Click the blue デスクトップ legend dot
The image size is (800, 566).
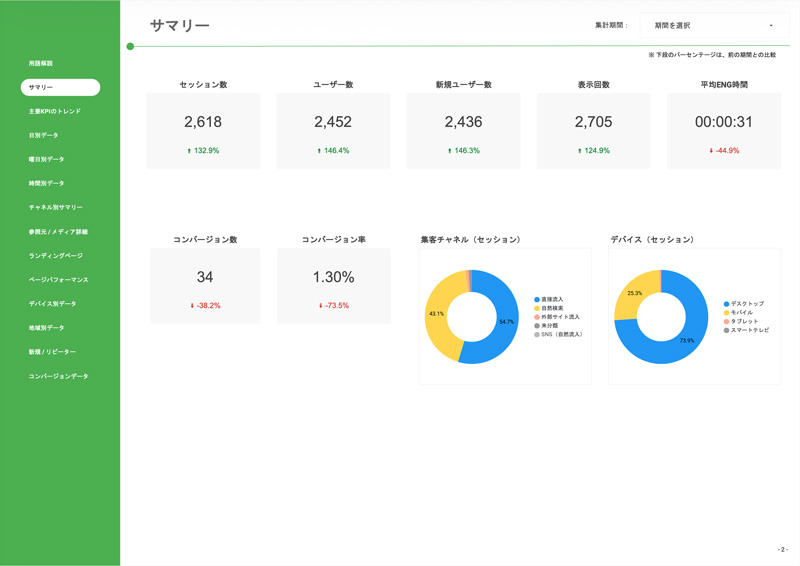pos(727,304)
